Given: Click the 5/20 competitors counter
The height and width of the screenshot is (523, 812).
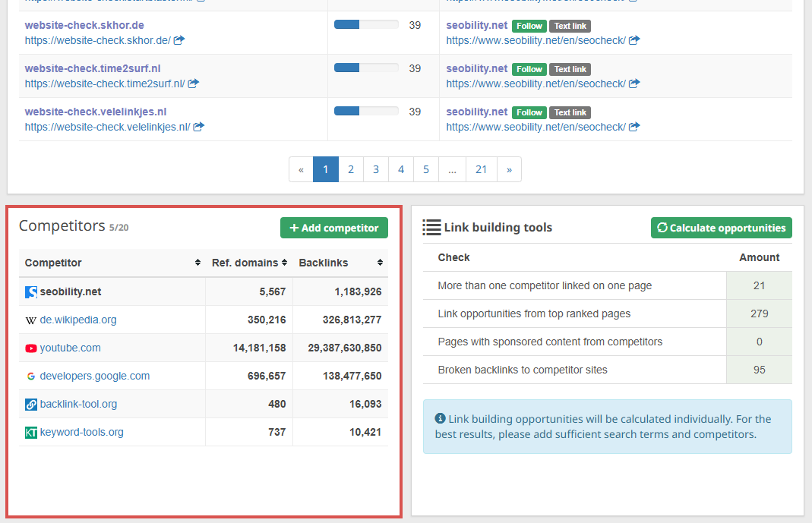Looking at the screenshot, I should click(x=118, y=228).
